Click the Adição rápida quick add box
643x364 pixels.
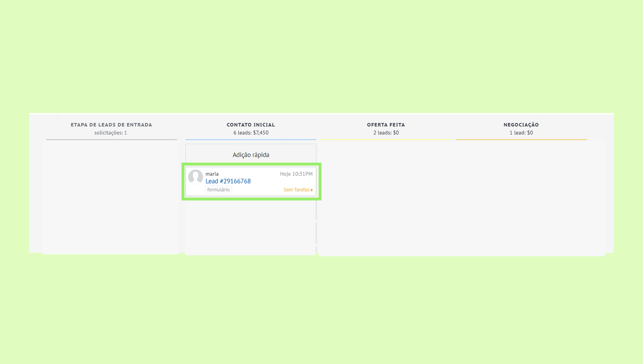click(x=251, y=155)
